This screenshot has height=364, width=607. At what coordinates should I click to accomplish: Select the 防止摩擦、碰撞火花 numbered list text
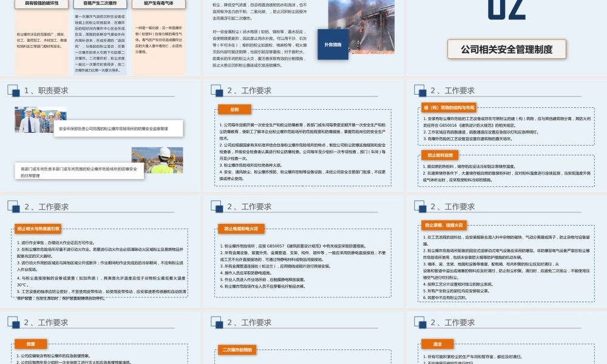pyautogui.click(x=506, y=268)
